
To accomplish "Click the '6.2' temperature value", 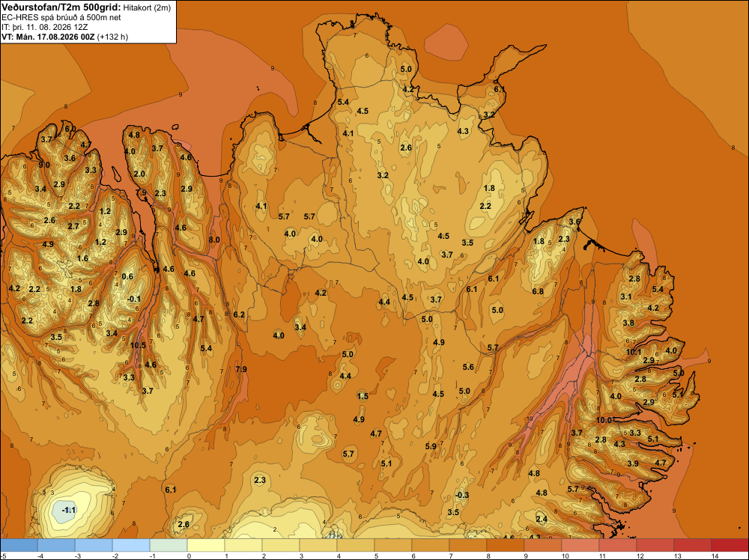I will (239, 314).
